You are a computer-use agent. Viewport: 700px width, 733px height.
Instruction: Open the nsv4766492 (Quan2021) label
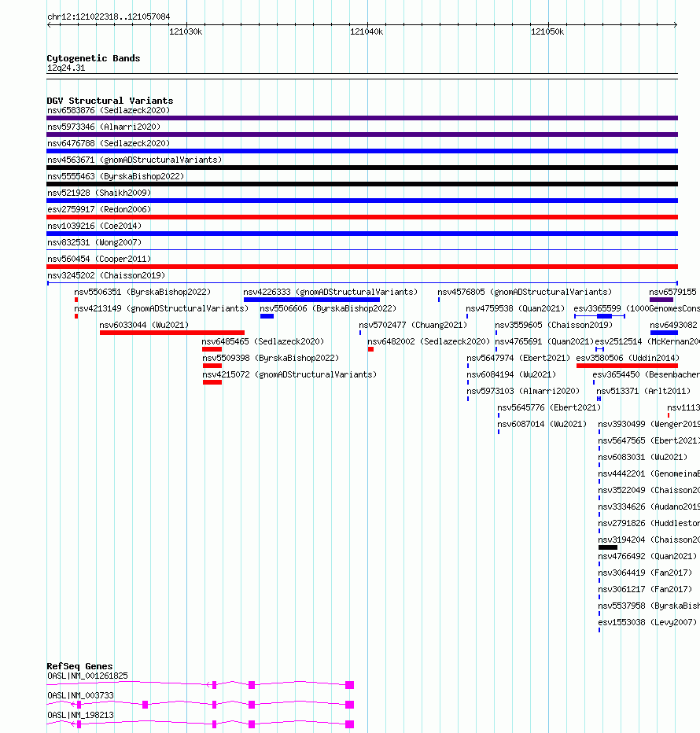click(647, 556)
